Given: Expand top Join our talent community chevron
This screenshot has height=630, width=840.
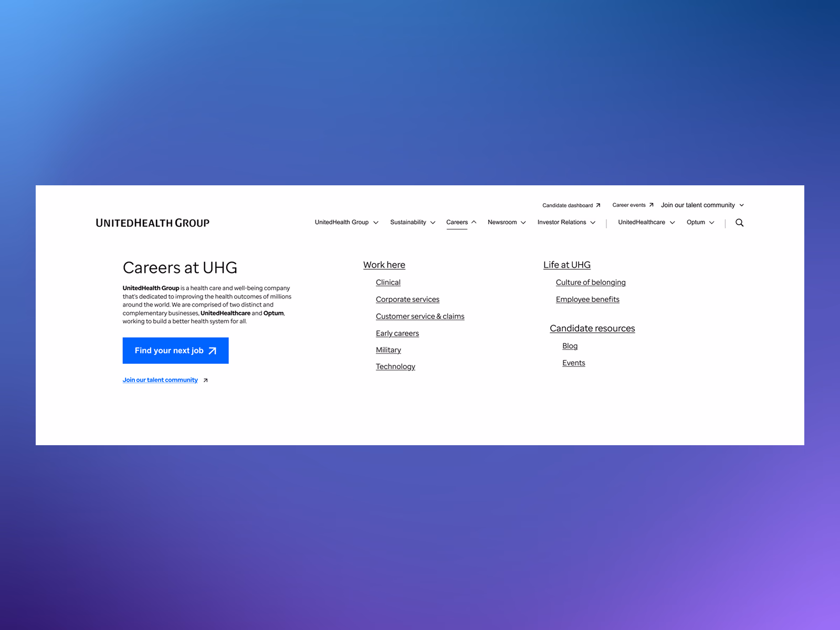Looking at the screenshot, I should click(741, 205).
